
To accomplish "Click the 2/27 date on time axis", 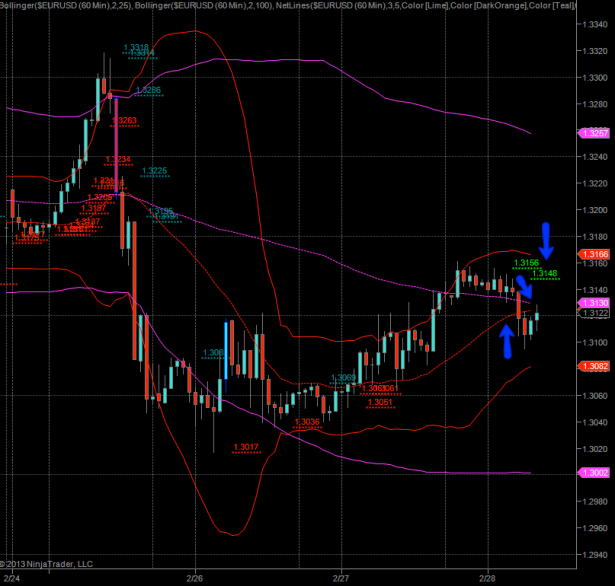I will [x=341, y=578].
